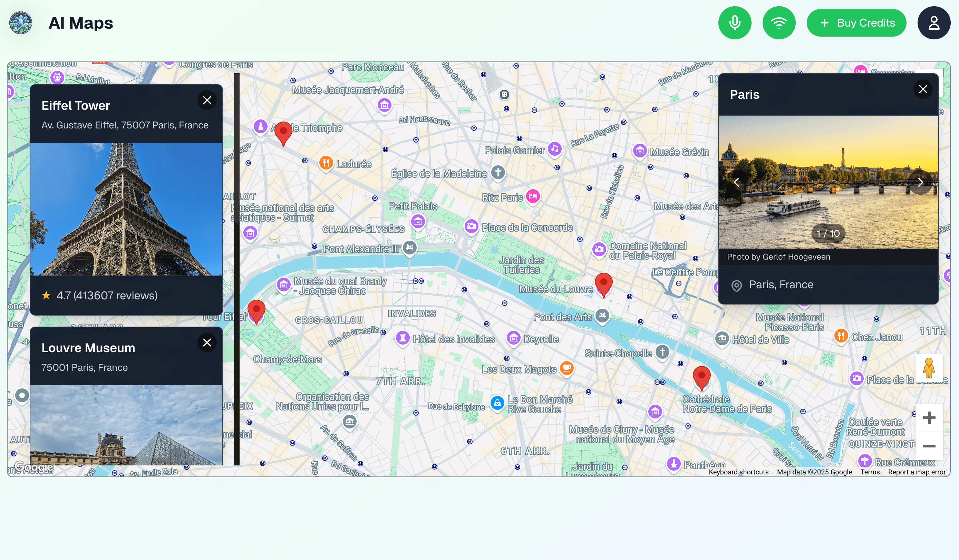Viewport: 959px width, 560px height.
Task: Zoom out on the map
Action: click(929, 446)
